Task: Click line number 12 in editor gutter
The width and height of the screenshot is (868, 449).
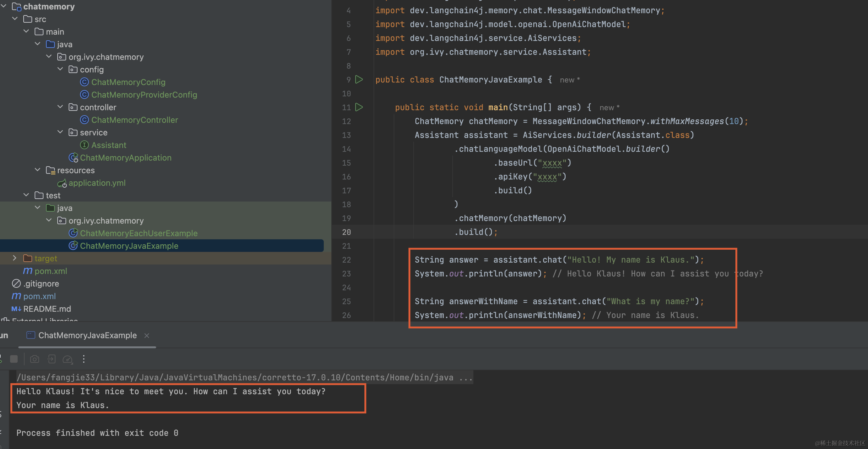Action: click(x=346, y=121)
